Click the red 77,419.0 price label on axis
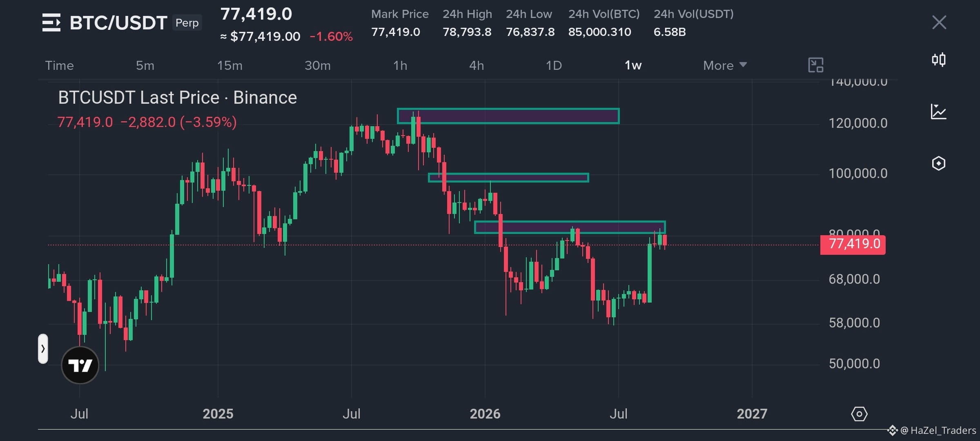 click(853, 245)
